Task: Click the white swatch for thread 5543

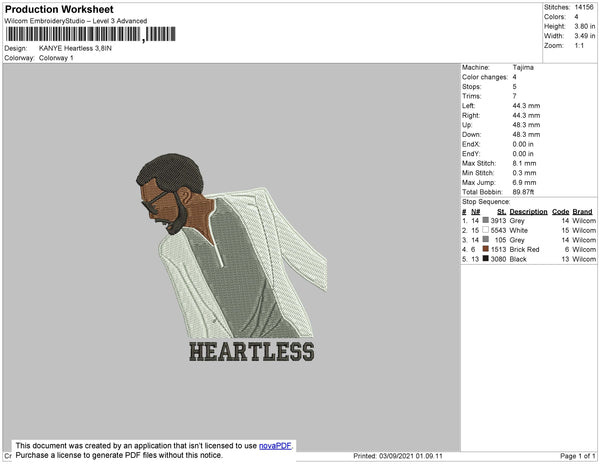Action: pos(486,230)
